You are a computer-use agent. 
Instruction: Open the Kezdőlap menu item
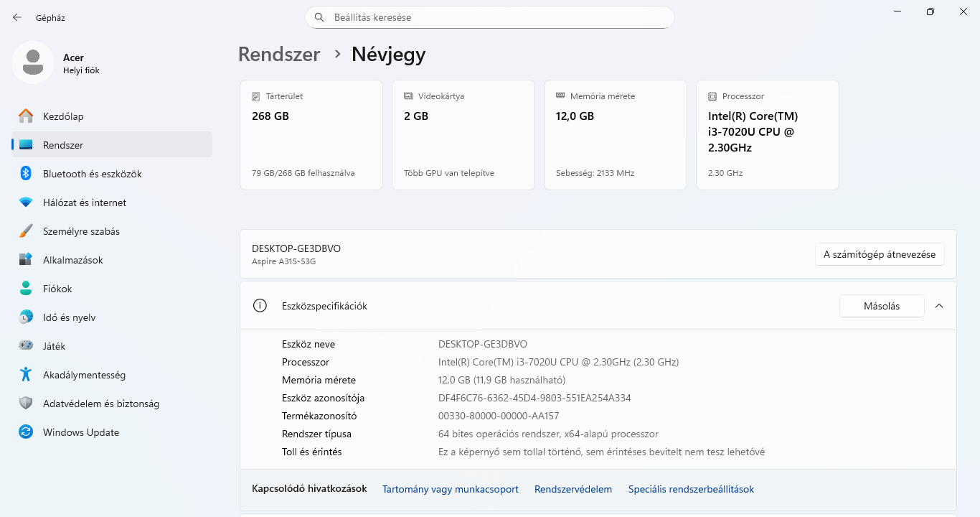(63, 116)
